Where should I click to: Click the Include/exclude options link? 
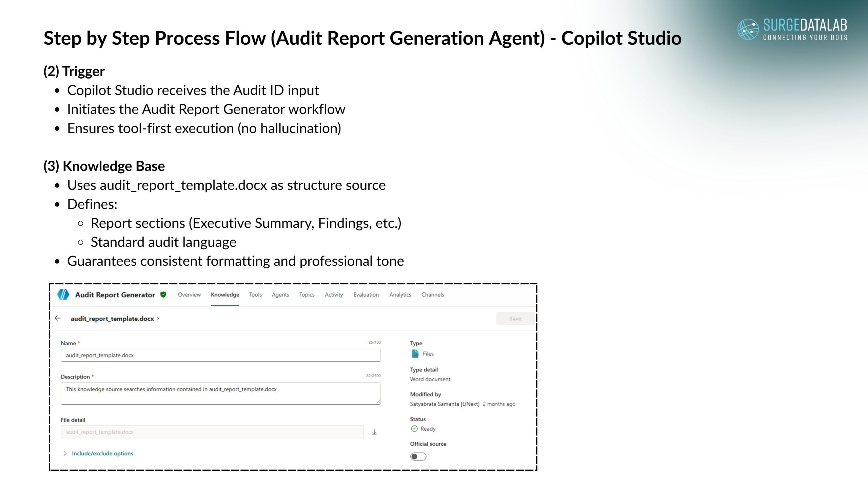pyautogui.click(x=102, y=453)
